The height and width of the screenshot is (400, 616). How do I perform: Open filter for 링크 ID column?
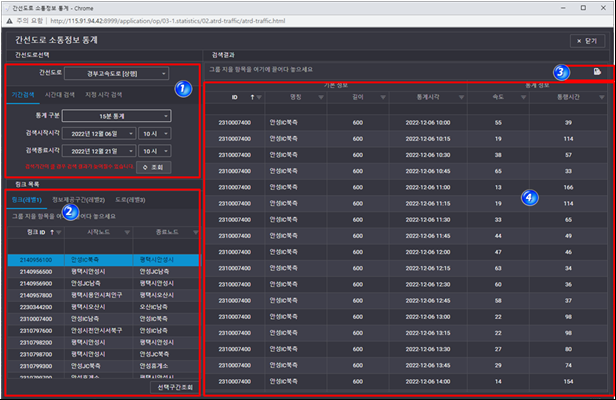(57, 232)
